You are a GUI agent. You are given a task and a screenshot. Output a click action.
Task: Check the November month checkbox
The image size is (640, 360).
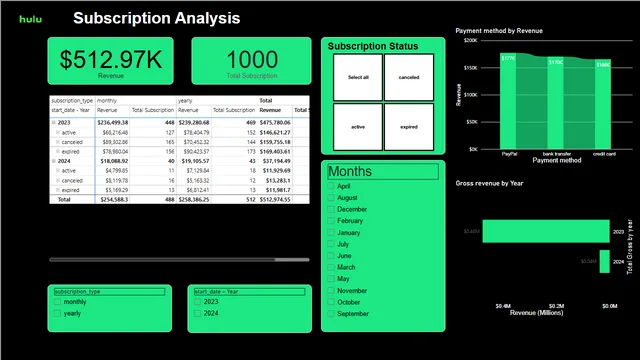[x=331, y=291]
